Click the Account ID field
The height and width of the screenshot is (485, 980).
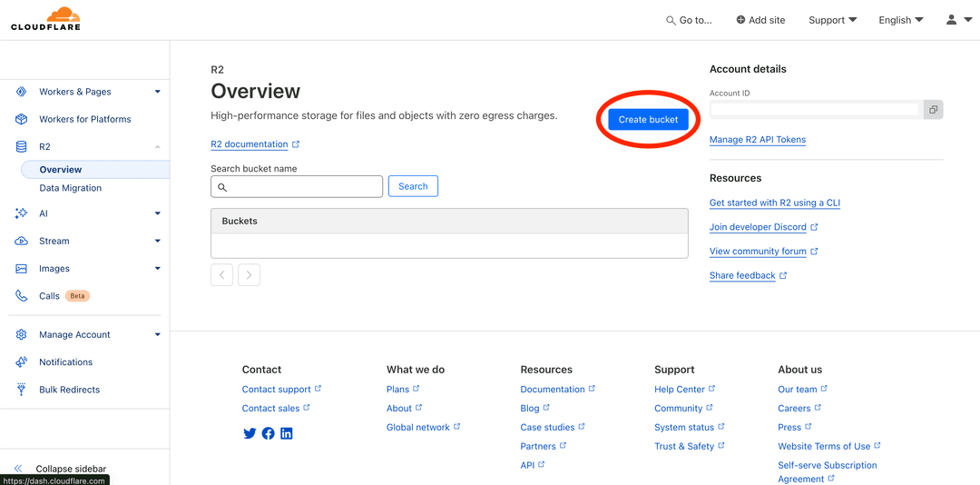click(x=817, y=110)
